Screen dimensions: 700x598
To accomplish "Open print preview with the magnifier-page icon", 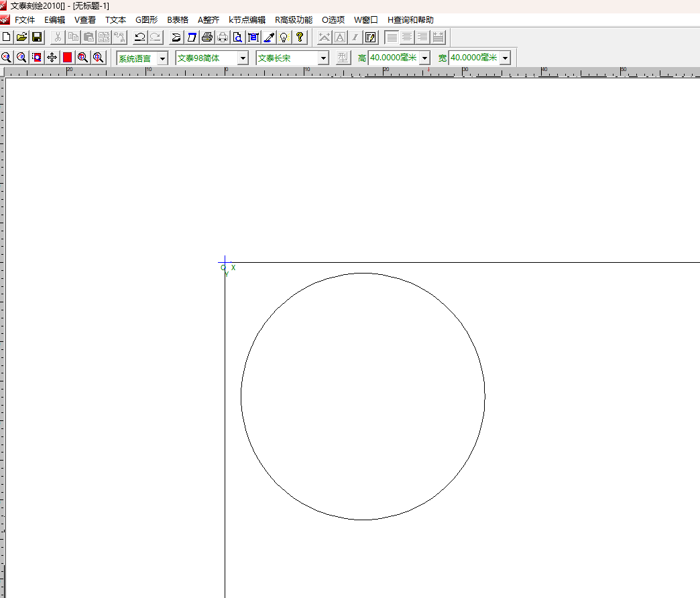I will tap(237, 37).
